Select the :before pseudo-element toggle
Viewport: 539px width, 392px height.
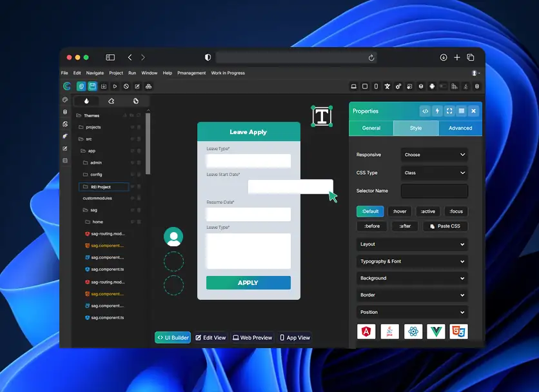[372, 226]
